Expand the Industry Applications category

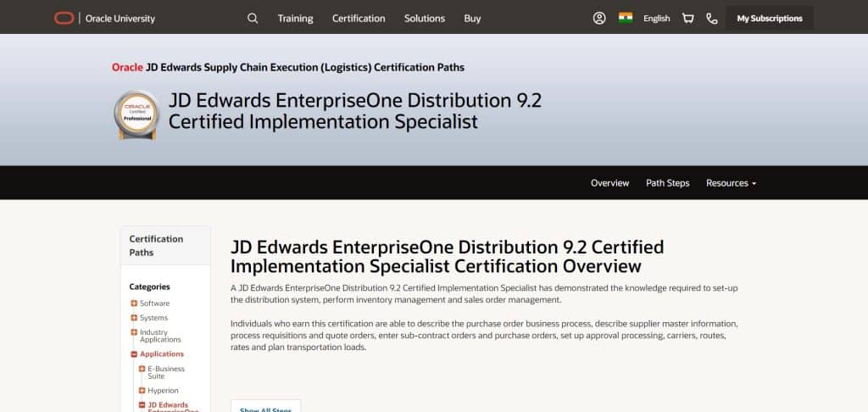click(x=134, y=332)
